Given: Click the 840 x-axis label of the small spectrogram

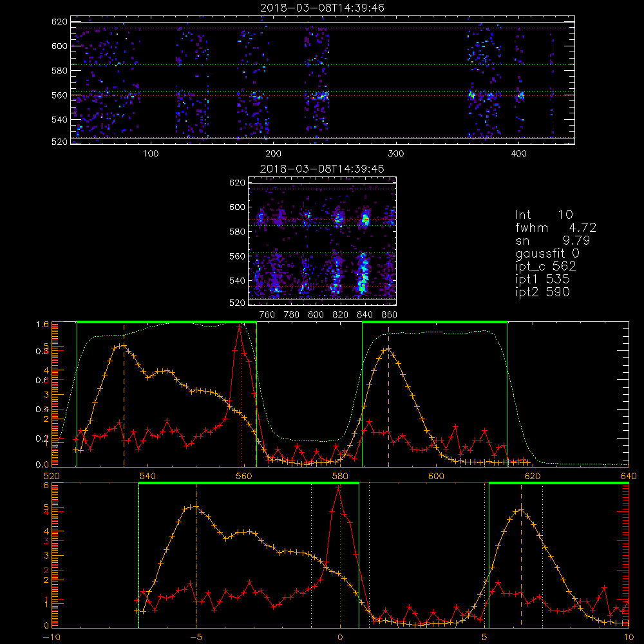Looking at the screenshot, I should 365,315.
